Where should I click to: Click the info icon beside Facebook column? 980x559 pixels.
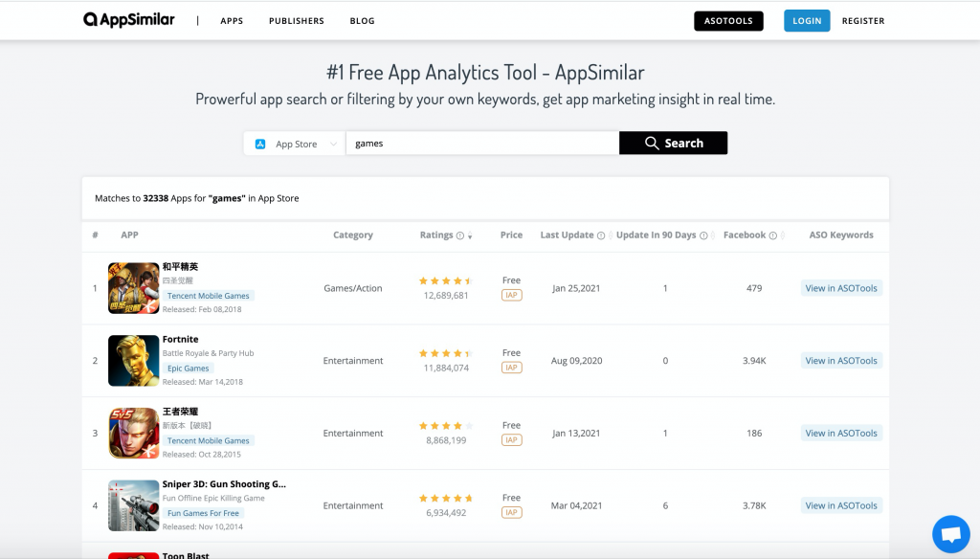pyautogui.click(x=772, y=235)
